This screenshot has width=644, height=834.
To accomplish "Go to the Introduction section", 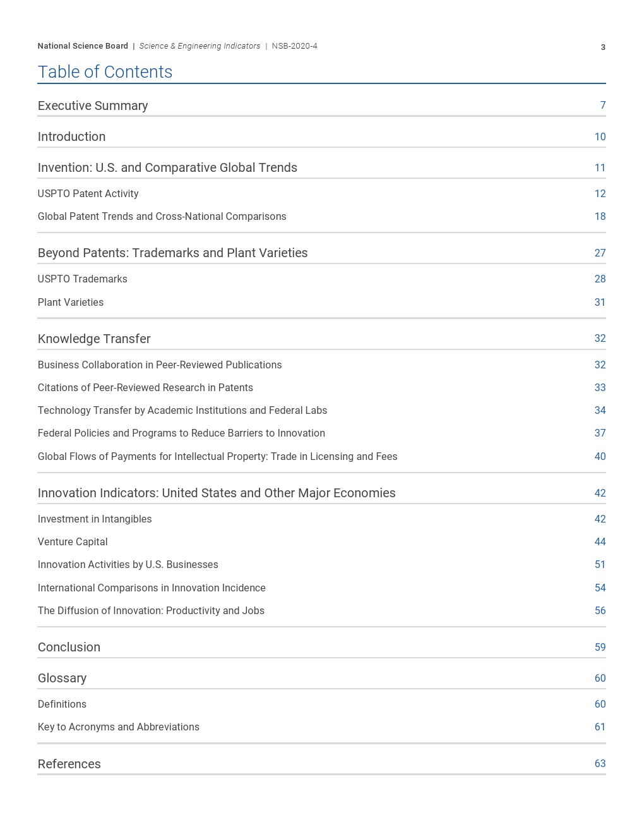I will click(71, 136).
